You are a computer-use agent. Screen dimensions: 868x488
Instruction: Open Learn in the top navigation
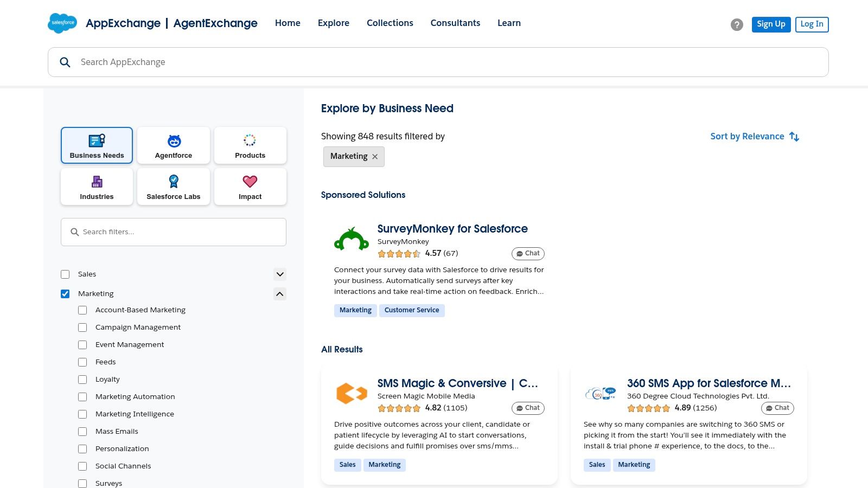(x=509, y=23)
